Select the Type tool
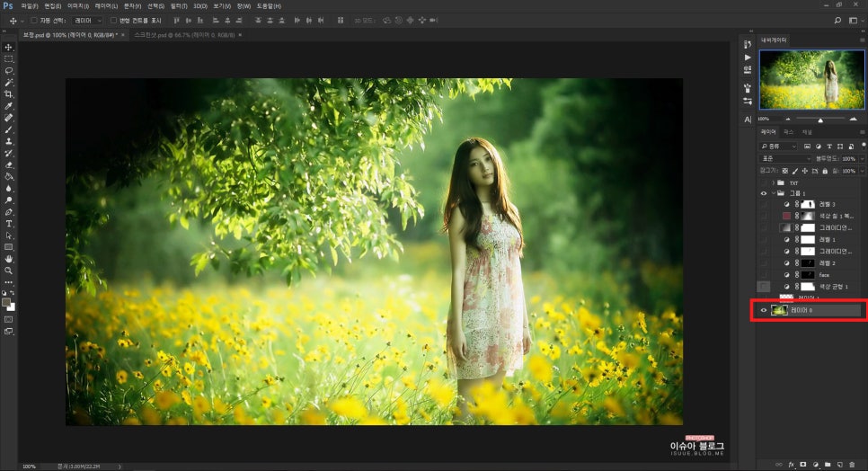Viewport: 868px width, 471px height. tap(8, 224)
